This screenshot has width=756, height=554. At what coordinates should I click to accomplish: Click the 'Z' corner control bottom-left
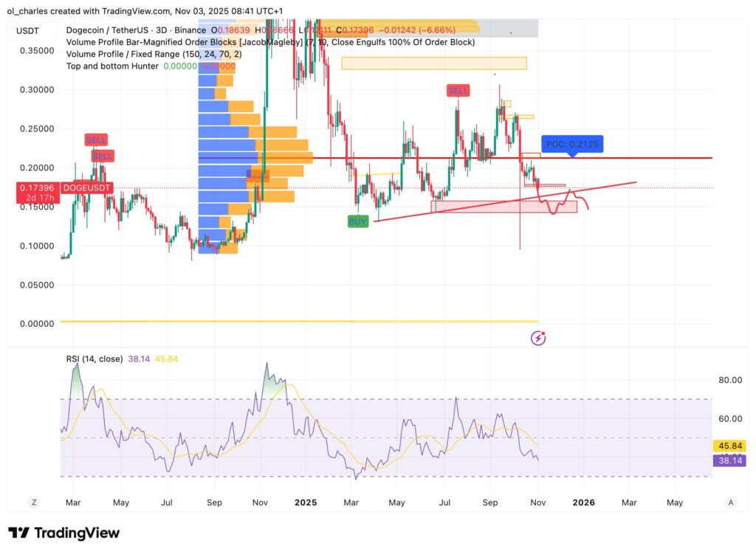[33, 502]
